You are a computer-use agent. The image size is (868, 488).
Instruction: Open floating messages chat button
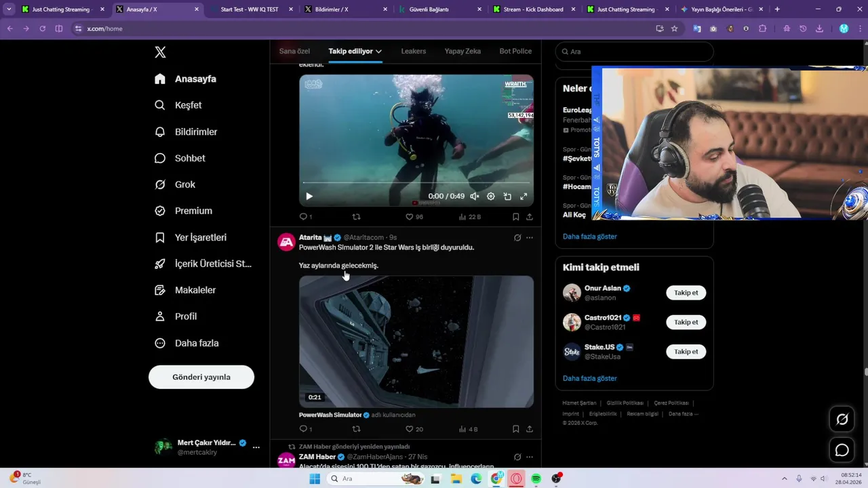(842, 450)
